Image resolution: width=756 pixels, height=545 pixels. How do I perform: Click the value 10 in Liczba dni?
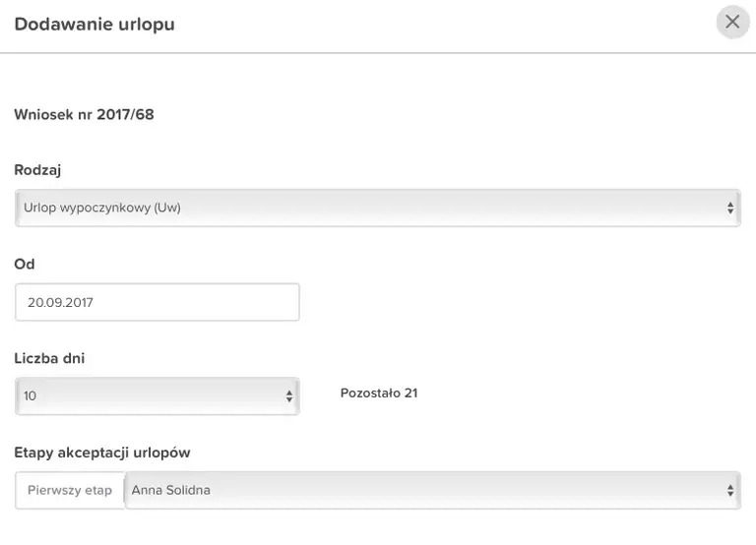[x=31, y=395]
